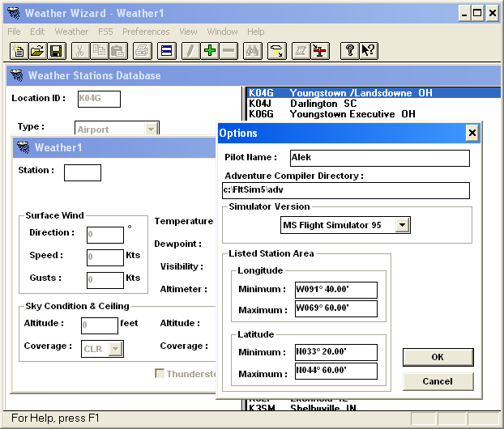
Task: Click the green plus add icon
Action: 210,51
